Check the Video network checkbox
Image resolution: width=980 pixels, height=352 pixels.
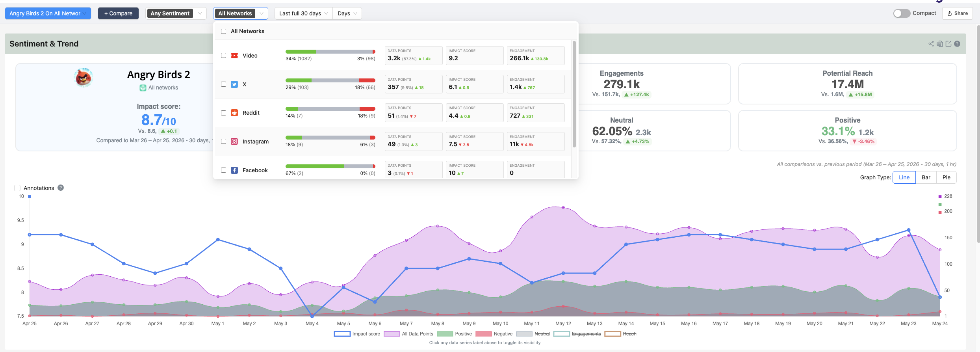[224, 56]
